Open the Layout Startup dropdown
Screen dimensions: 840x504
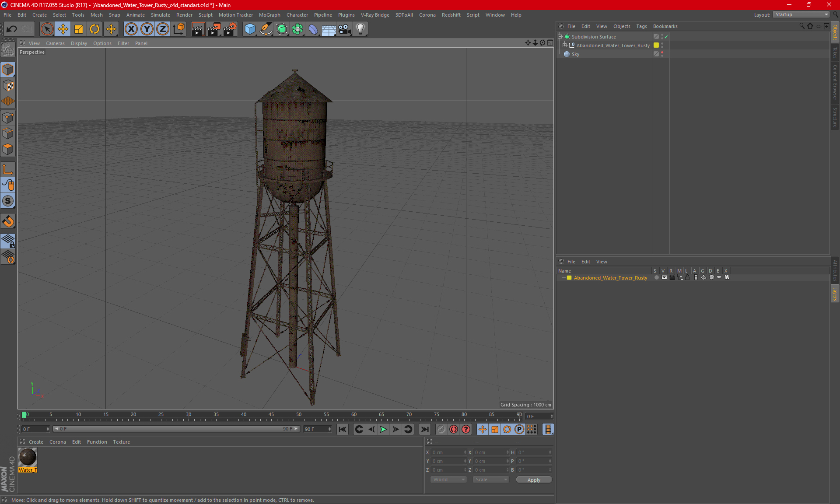[x=801, y=14]
